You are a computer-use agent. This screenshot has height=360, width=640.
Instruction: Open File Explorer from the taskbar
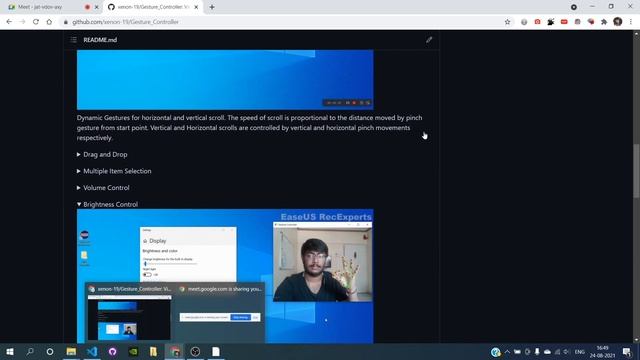point(71,351)
